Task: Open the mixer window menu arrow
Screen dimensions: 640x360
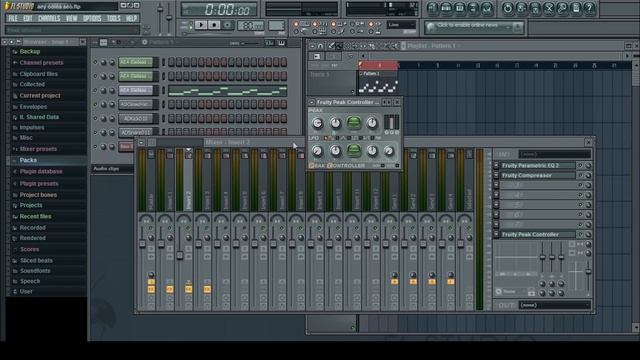Action: [141, 142]
